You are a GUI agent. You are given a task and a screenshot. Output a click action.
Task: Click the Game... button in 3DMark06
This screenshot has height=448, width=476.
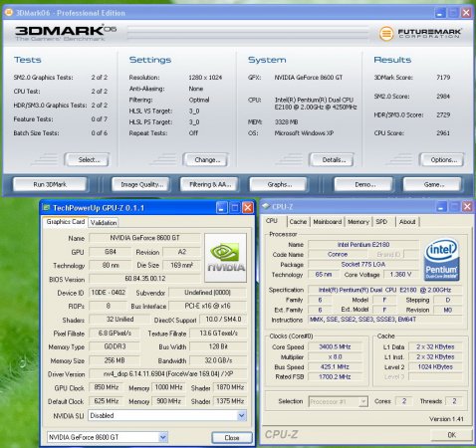tap(432, 184)
